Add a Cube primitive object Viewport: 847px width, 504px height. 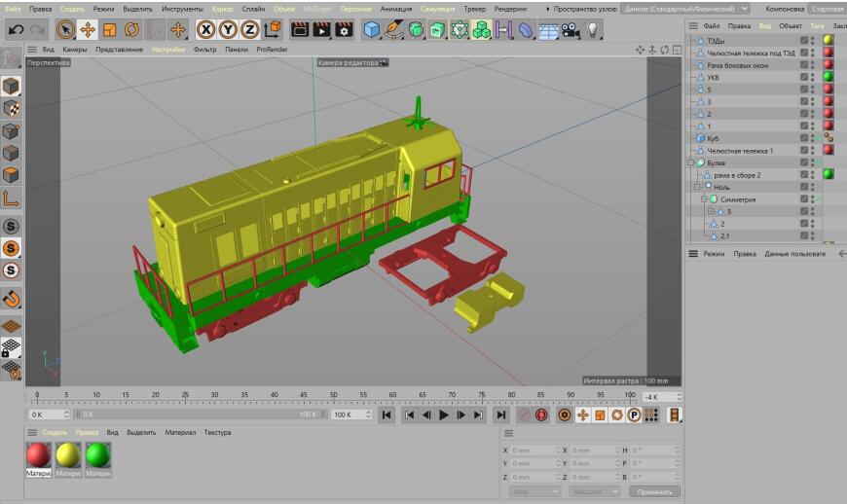[x=372, y=30]
